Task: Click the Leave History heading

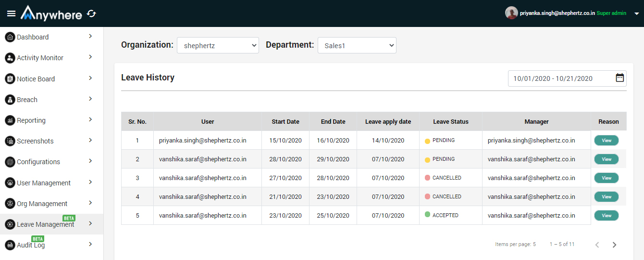Action: tap(148, 78)
